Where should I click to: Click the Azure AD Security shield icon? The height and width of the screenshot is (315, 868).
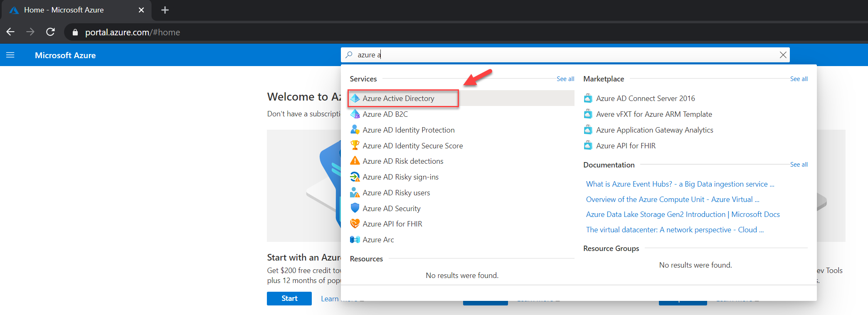click(355, 208)
